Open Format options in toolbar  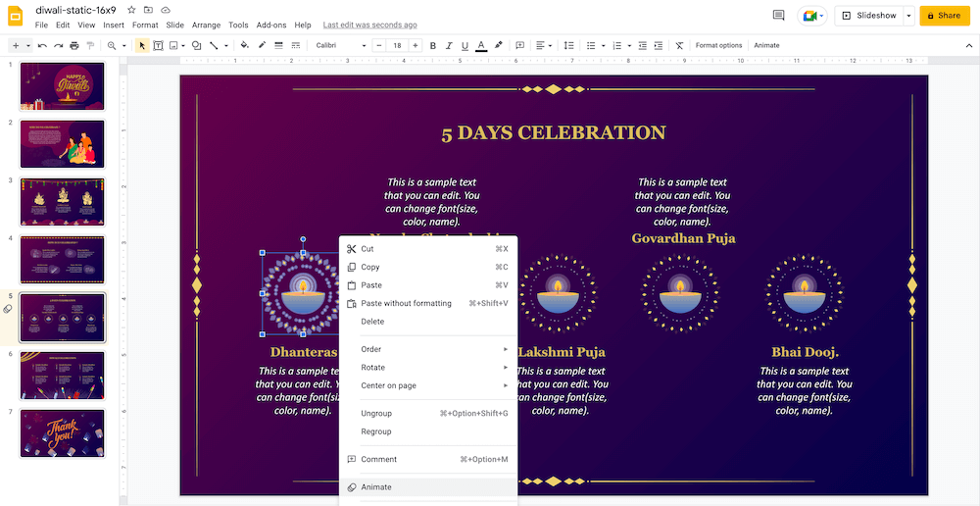[x=718, y=46]
